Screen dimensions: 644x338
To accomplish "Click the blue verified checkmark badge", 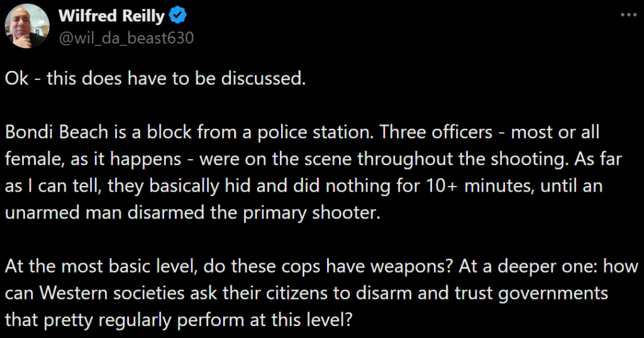I will coord(179,16).
